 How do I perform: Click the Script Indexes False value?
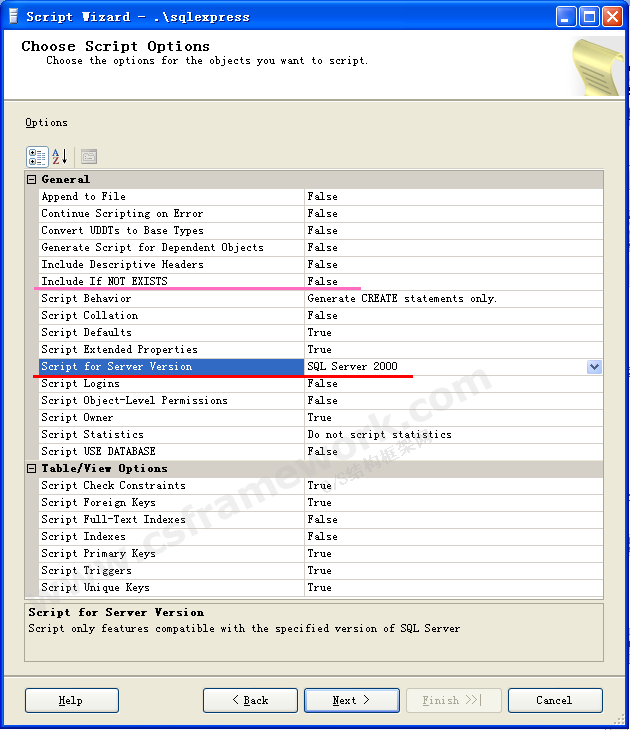tap(322, 537)
